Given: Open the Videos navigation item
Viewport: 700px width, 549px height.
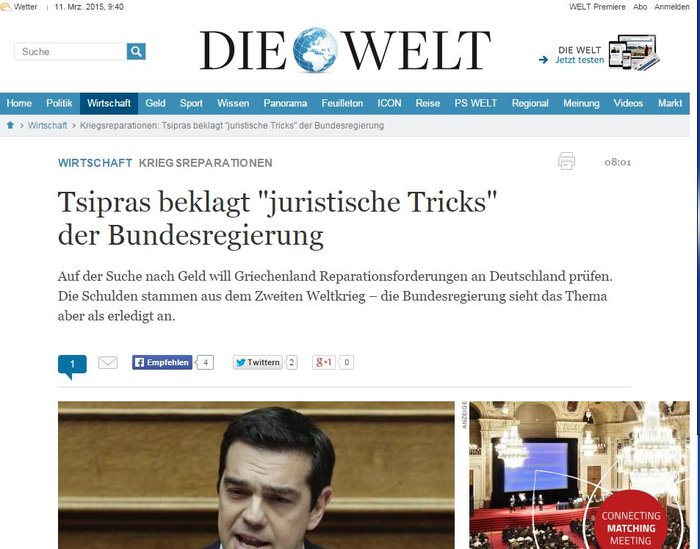Looking at the screenshot, I should (x=628, y=103).
